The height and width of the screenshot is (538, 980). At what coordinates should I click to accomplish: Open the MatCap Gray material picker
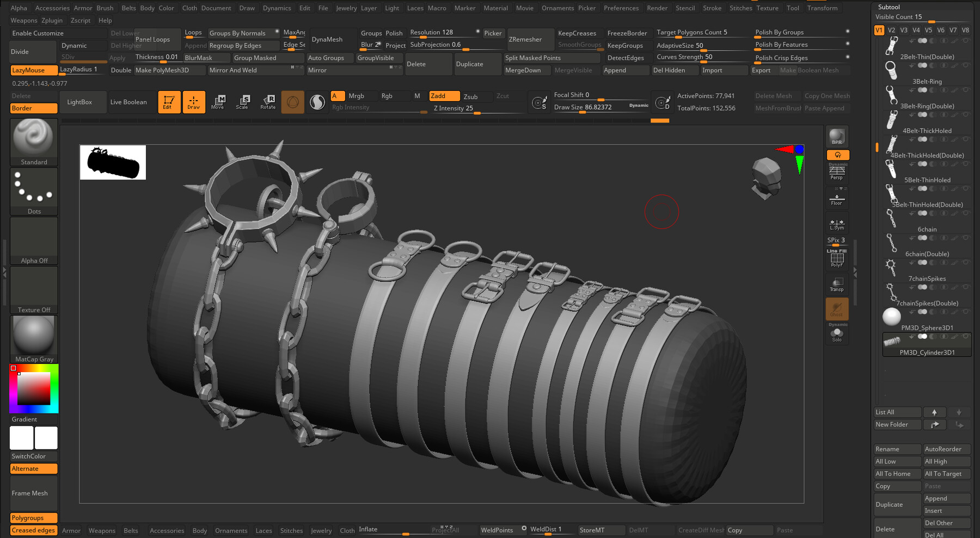[34, 339]
